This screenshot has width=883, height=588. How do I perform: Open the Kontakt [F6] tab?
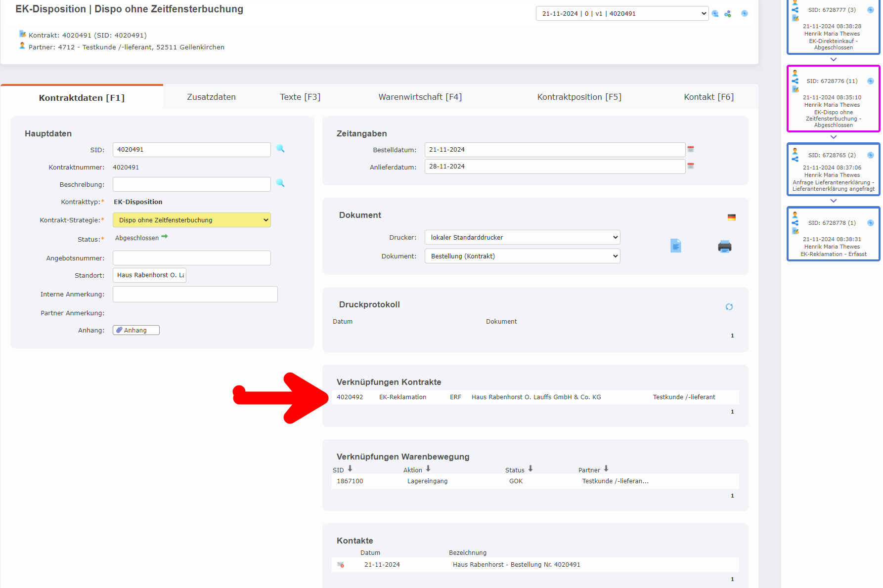point(708,96)
